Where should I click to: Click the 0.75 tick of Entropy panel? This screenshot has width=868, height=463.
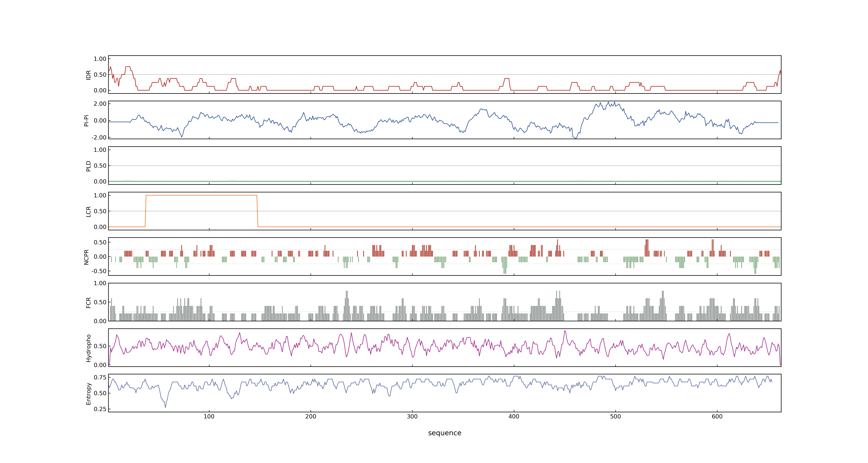(x=100, y=377)
